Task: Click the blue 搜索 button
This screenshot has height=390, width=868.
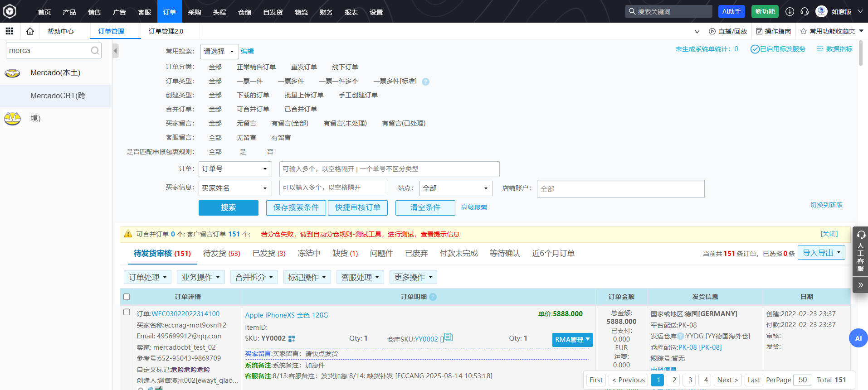Action: [228, 207]
